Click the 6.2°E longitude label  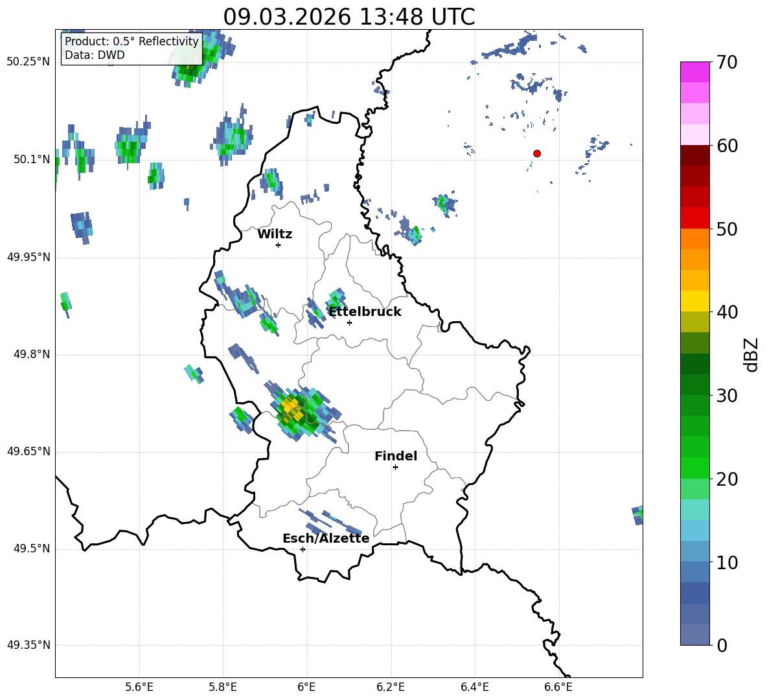point(391,687)
